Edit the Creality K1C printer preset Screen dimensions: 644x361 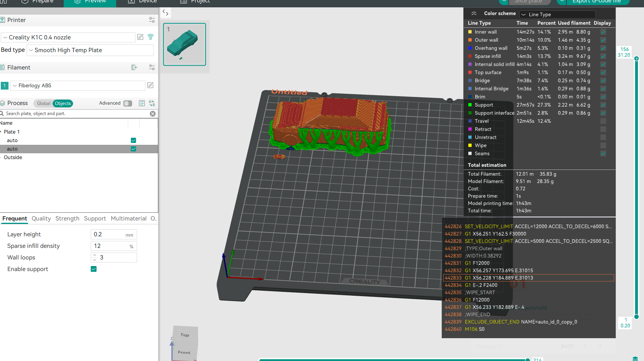click(141, 37)
